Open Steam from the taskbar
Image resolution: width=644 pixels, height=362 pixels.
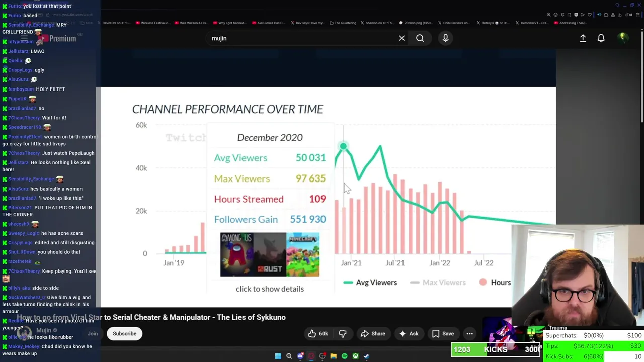(x=366, y=356)
